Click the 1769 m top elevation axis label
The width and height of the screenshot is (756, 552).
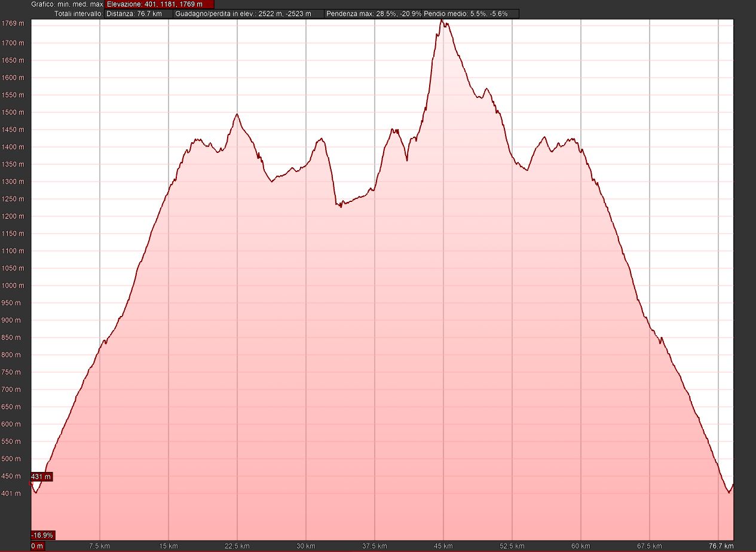13,23
